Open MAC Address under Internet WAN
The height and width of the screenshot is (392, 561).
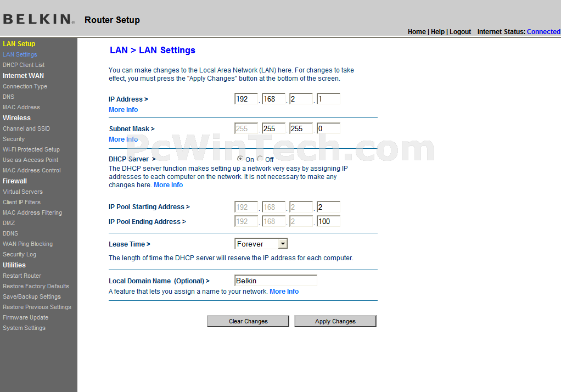coord(21,107)
